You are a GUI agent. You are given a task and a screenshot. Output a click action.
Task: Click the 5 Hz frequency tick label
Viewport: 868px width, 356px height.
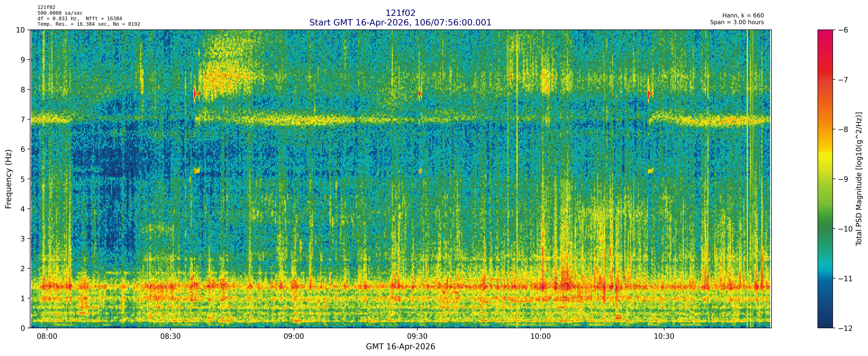click(23, 179)
